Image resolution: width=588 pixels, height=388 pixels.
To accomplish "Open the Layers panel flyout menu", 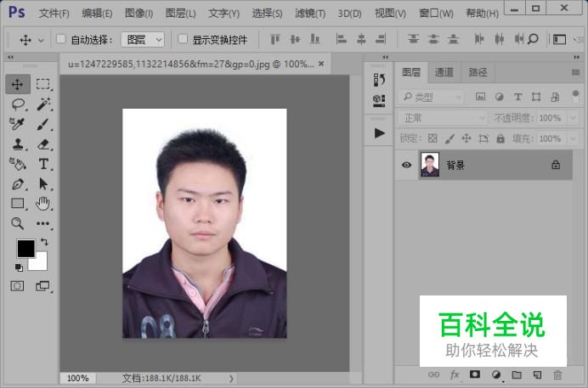I will coord(575,72).
